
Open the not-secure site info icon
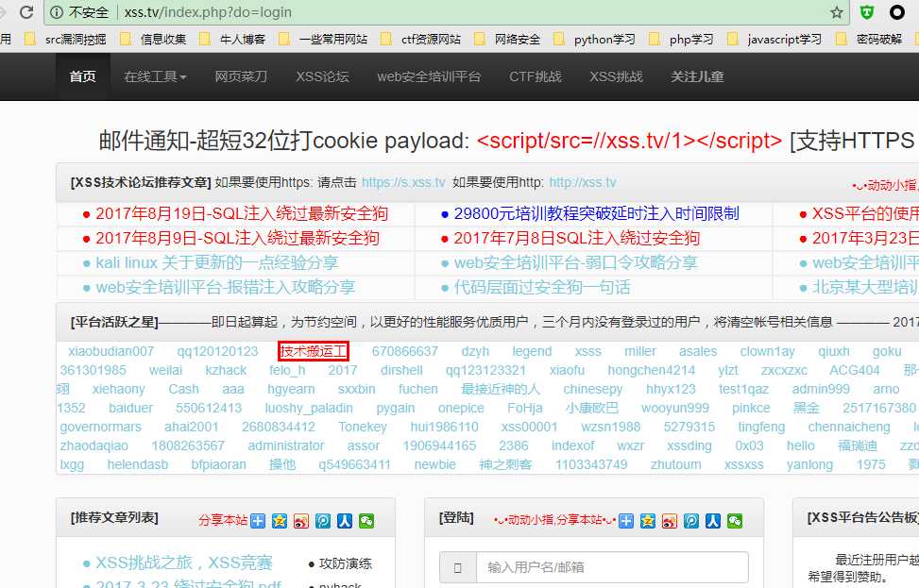[57, 12]
